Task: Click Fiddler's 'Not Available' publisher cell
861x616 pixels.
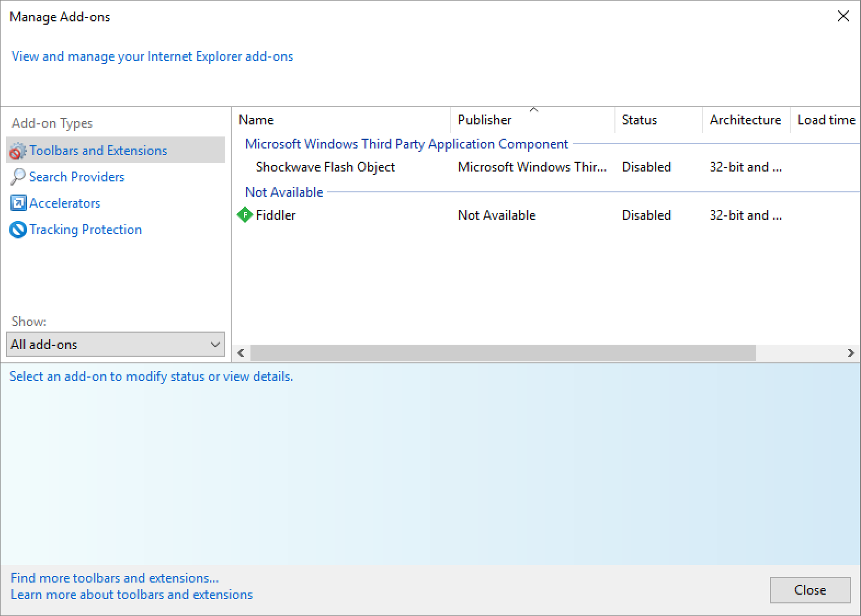Action: pyautogui.click(x=497, y=215)
